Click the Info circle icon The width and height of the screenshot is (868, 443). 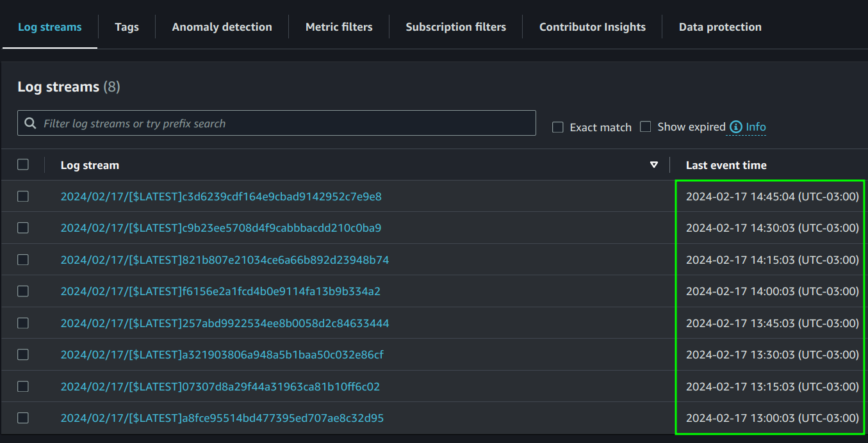pyautogui.click(x=736, y=127)
